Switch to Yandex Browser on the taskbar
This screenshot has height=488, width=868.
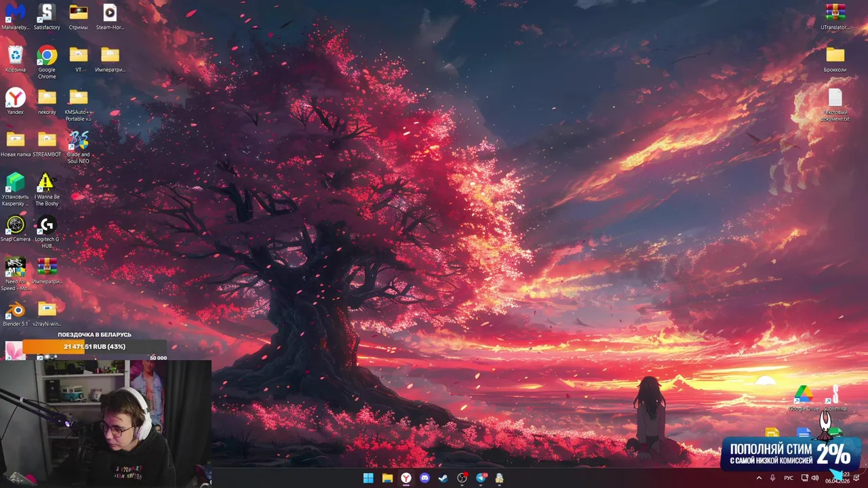point(406,478)
